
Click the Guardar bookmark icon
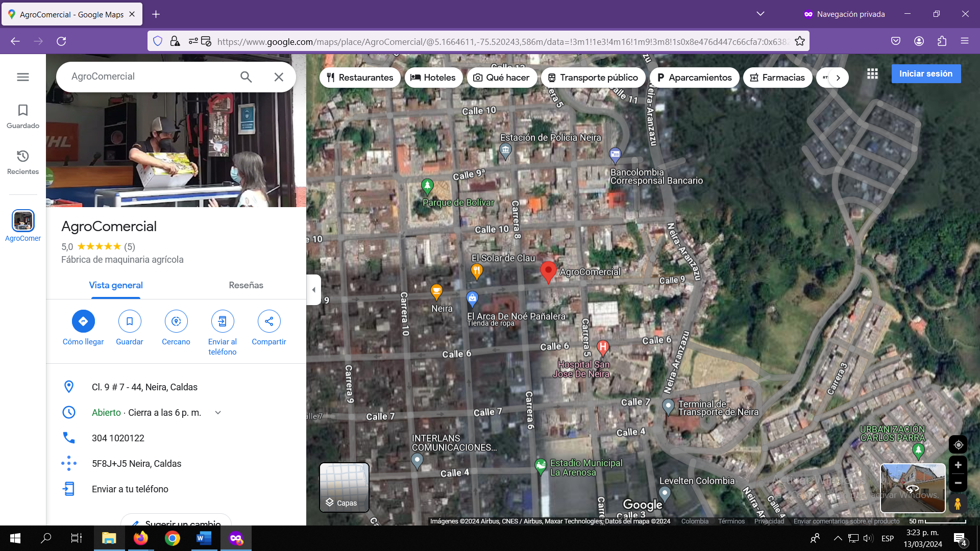130,321
